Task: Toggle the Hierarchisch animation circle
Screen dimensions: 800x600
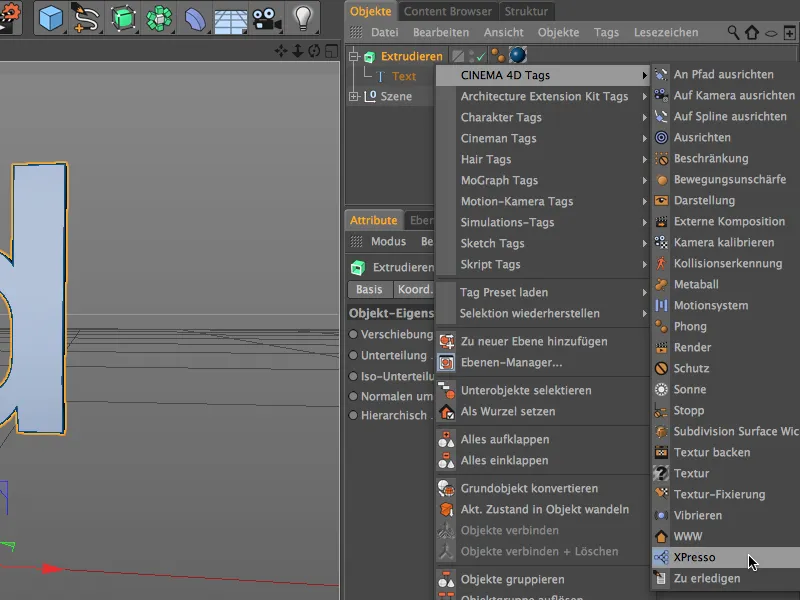Action: click(353, 415)
